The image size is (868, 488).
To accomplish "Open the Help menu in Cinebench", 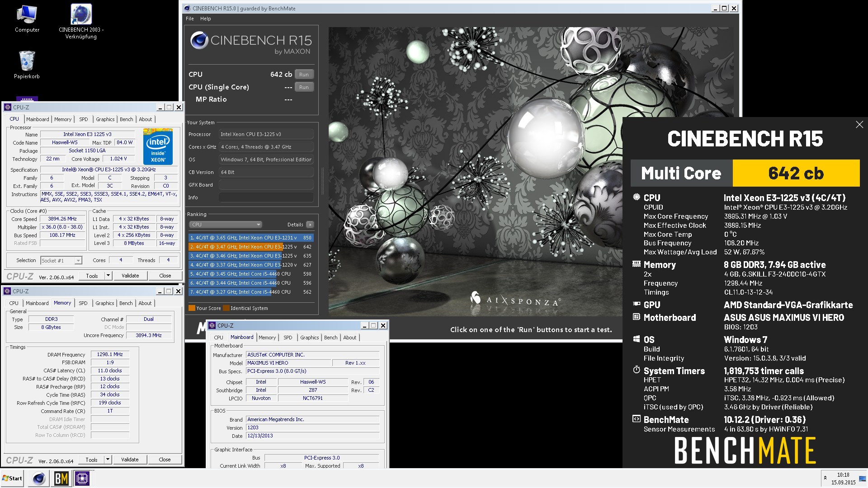I will pyautogui.click(x=206, y=19).
